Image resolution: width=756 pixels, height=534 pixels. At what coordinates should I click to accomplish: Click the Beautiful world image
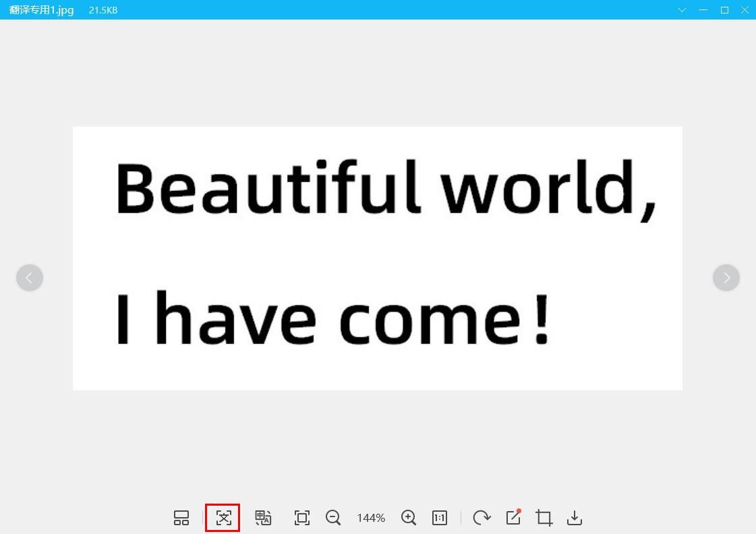(378, 258)
